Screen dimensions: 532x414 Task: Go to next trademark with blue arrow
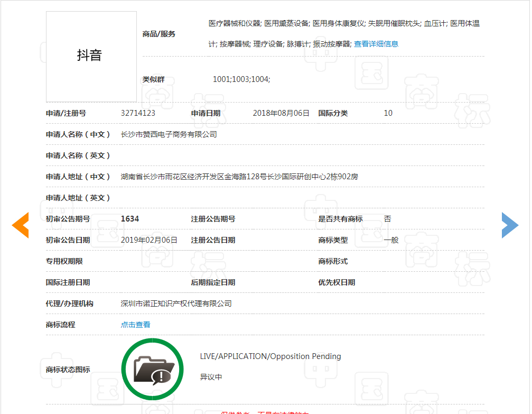[510, 225]
